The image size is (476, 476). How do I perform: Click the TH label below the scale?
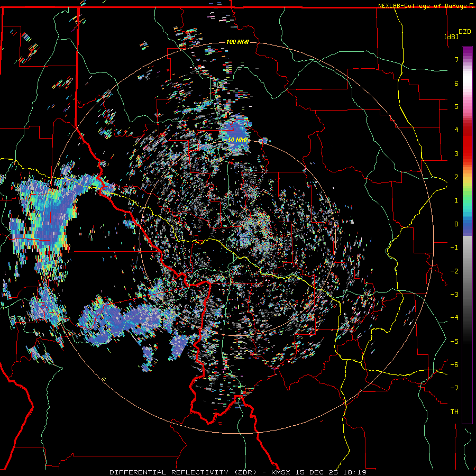coord(454,412)
